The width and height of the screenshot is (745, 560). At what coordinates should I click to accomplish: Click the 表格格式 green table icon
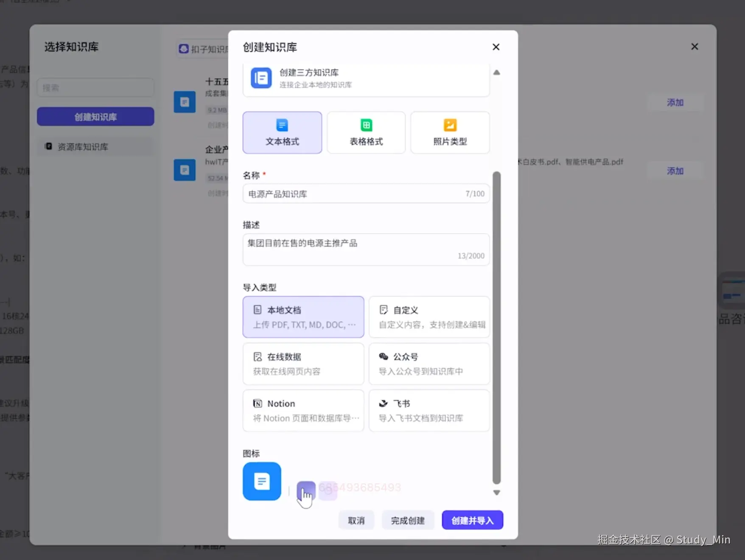tap(366, 125)
